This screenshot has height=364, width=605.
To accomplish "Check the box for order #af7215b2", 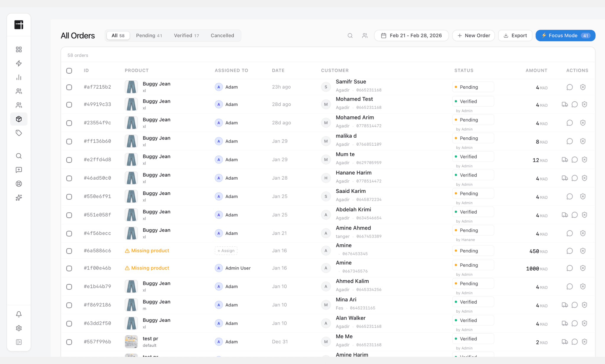I will tap(69, 87).
